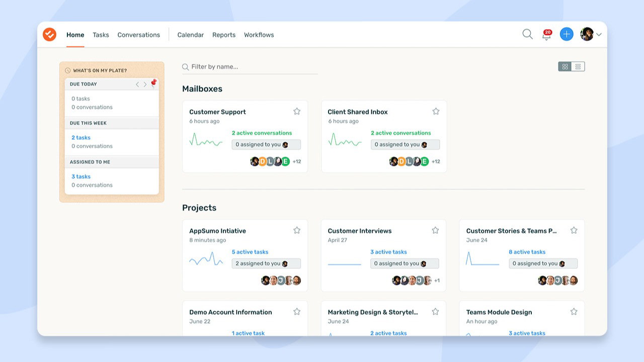
Task: Click the orange D avatar on Client Shared Inbox
Action: pyautogui.click(x=401, y=161)
